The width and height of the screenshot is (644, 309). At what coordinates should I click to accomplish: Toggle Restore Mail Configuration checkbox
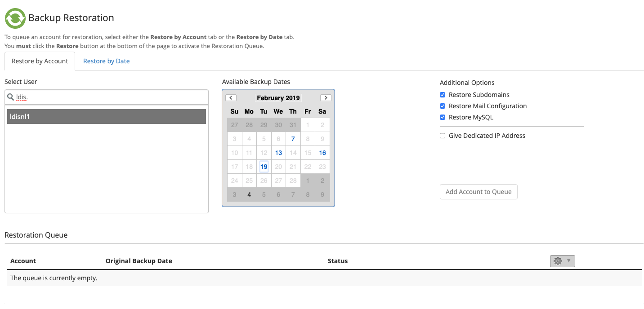[443, 106]
